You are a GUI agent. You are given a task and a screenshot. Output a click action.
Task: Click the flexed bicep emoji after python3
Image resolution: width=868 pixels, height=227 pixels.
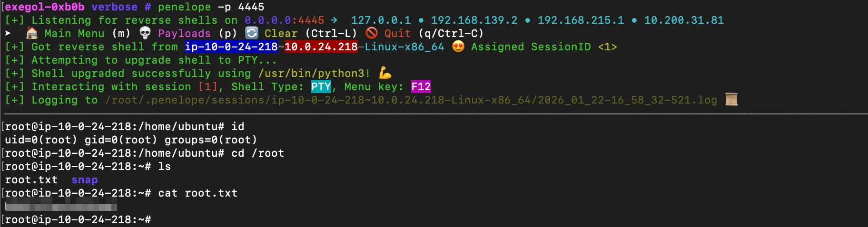tap(385, 73)
